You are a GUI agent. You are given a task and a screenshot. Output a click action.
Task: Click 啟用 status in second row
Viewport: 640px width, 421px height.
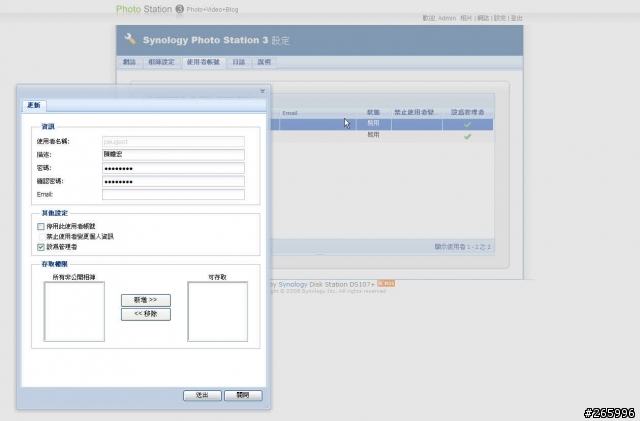tap(373, 135)
